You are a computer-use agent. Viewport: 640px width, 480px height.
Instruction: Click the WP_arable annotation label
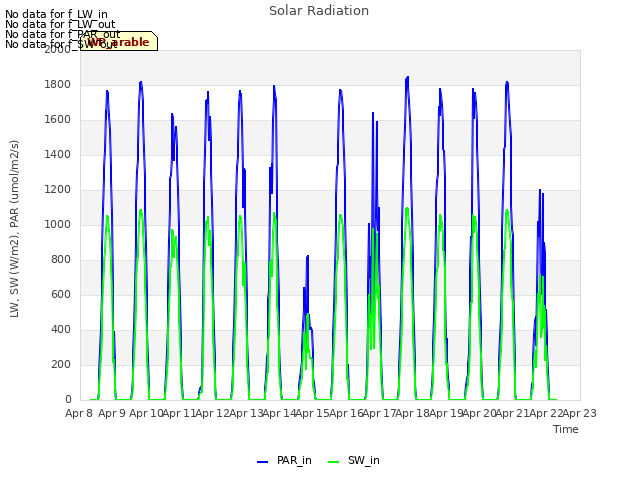click(x=119, y=42)
